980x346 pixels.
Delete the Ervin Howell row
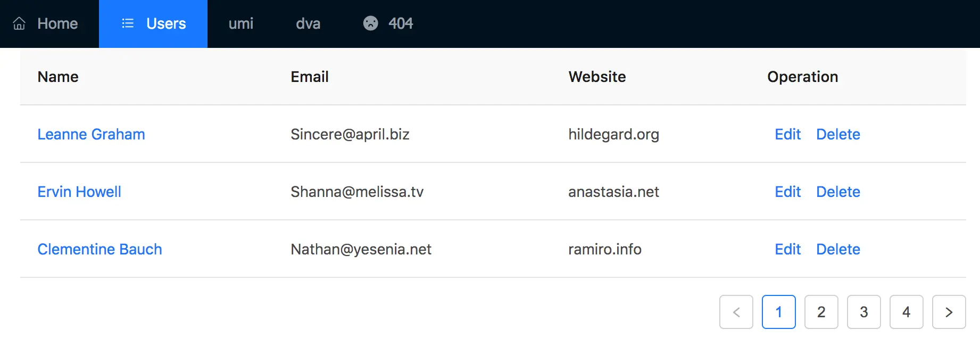838,192
